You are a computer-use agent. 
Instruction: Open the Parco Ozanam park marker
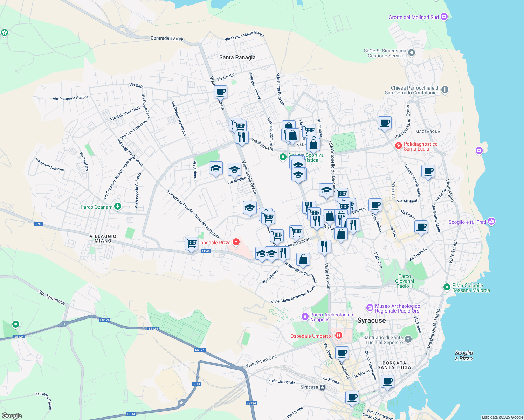[x=118, y=206]
